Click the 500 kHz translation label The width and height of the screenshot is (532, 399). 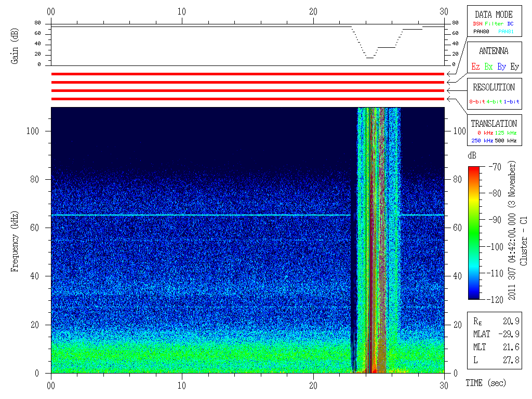pyautogui.click(x=507, y=141)
